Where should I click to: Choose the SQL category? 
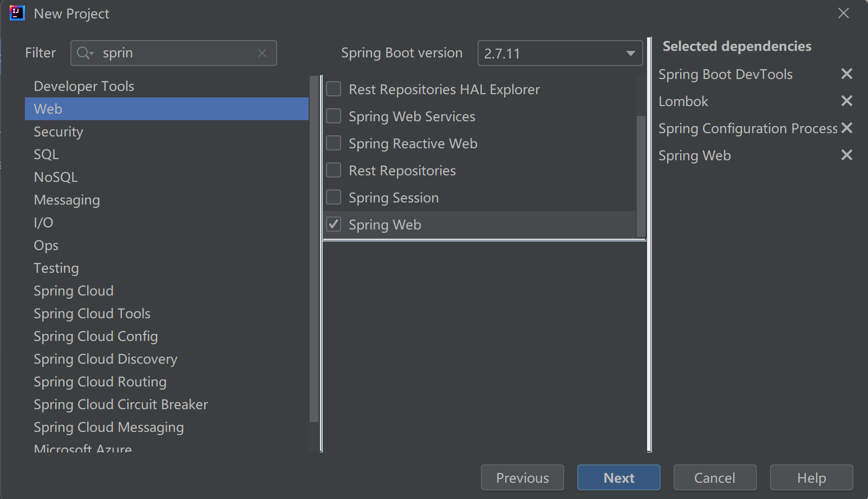pos(167,154)
